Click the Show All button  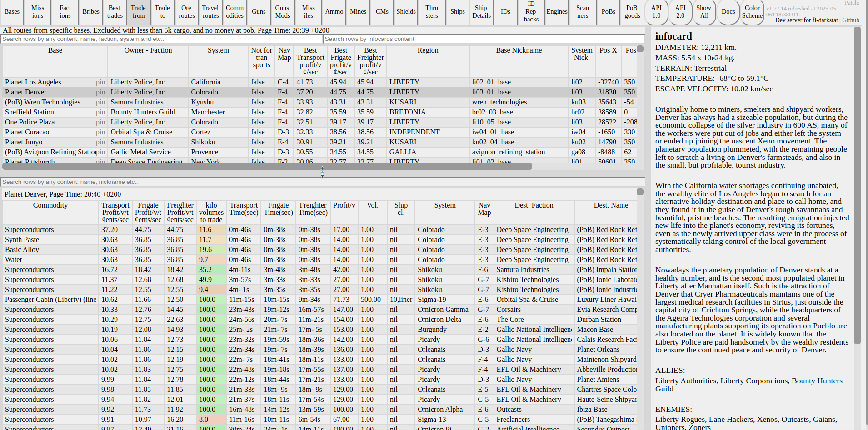pos(704,12)
